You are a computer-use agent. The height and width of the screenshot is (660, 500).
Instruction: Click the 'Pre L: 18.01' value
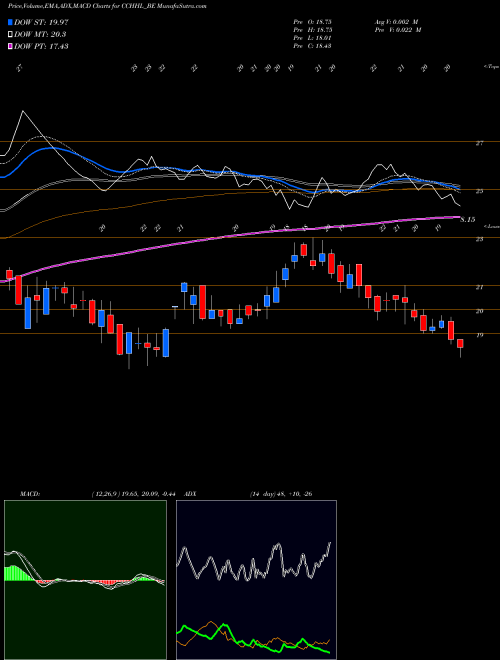pyautogui.click(x=312, y=38)
